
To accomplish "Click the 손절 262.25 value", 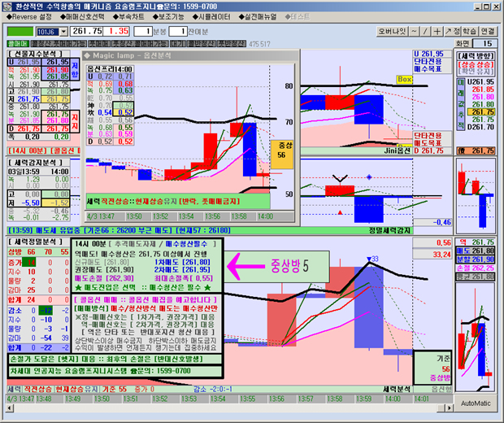I will (x=475, y=268).
